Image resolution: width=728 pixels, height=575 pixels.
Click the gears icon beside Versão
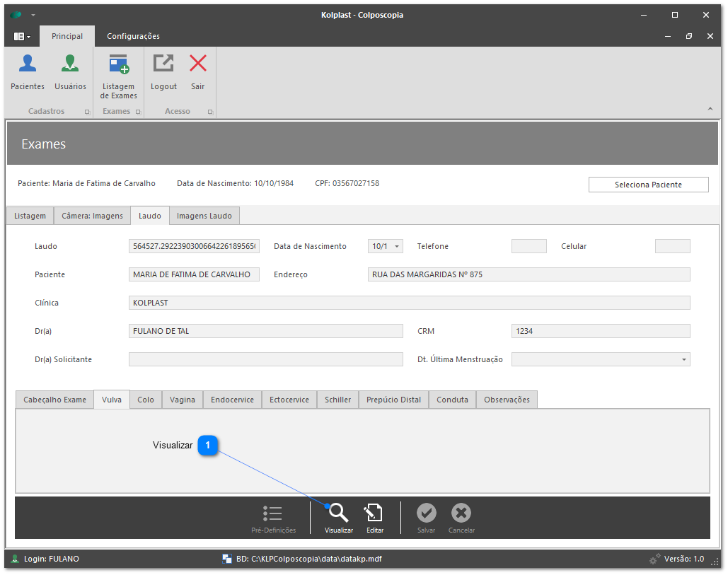click(654, 559)
